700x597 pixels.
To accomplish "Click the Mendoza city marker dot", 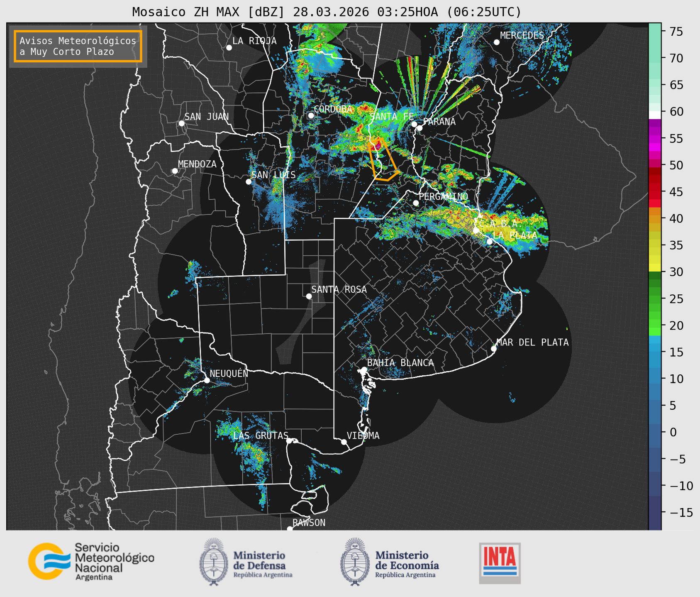I will (x=175, y=171).
